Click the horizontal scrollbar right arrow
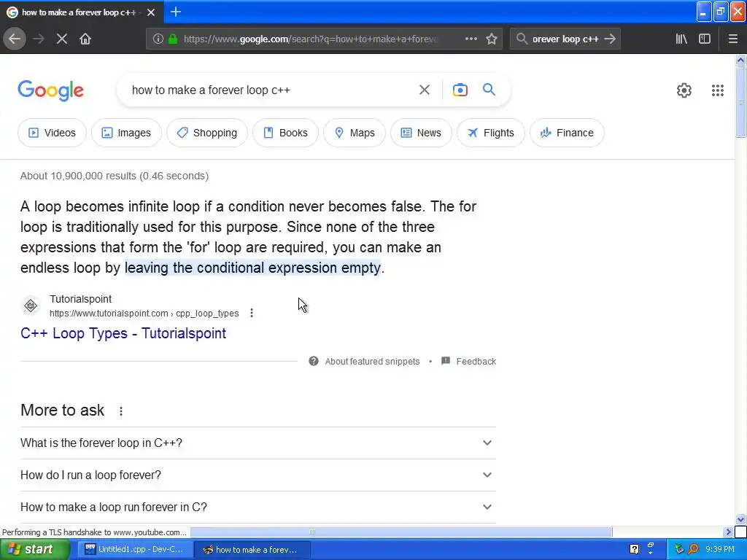 pyautogui.click(x=728, y=532)
